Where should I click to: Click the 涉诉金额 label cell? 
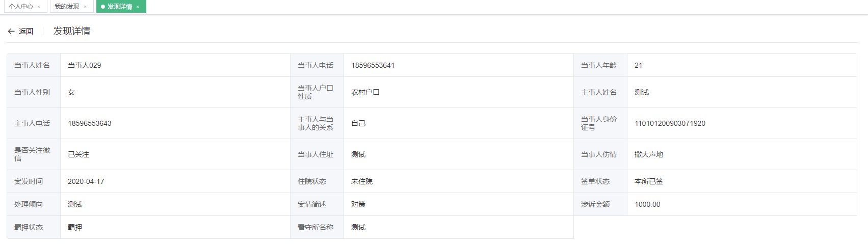pos(600,204)
